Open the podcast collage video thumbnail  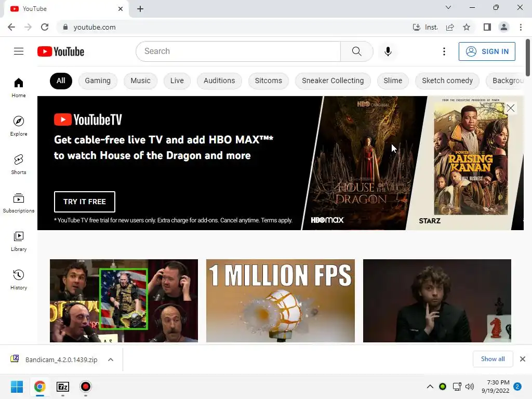pyautogui.click(x=124, y=301)
